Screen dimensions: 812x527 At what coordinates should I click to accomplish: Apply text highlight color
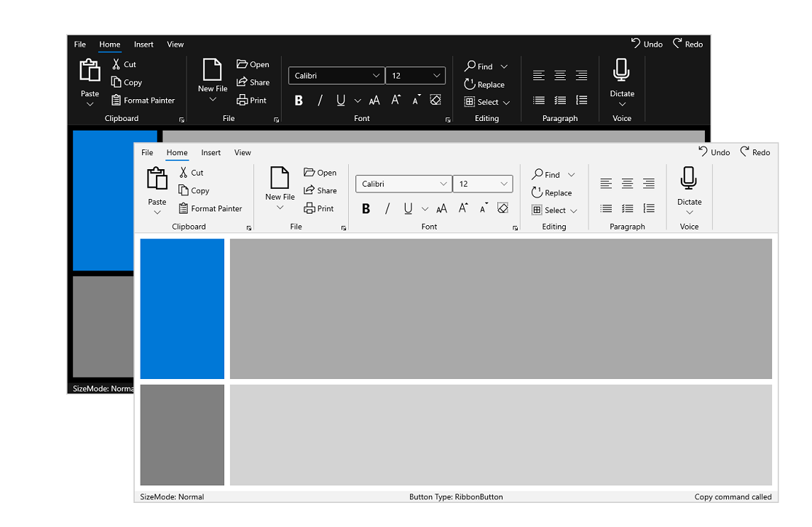click(x=502, y=208)
